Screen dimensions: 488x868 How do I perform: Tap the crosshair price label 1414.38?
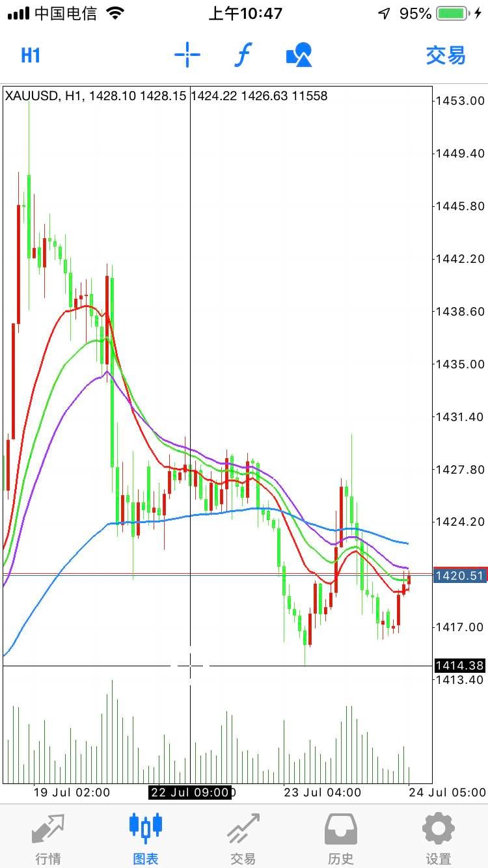(460, 665)
